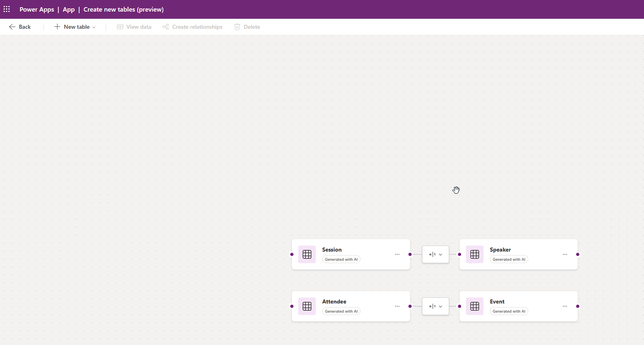Go back using the Back arrow

point(20,27)
